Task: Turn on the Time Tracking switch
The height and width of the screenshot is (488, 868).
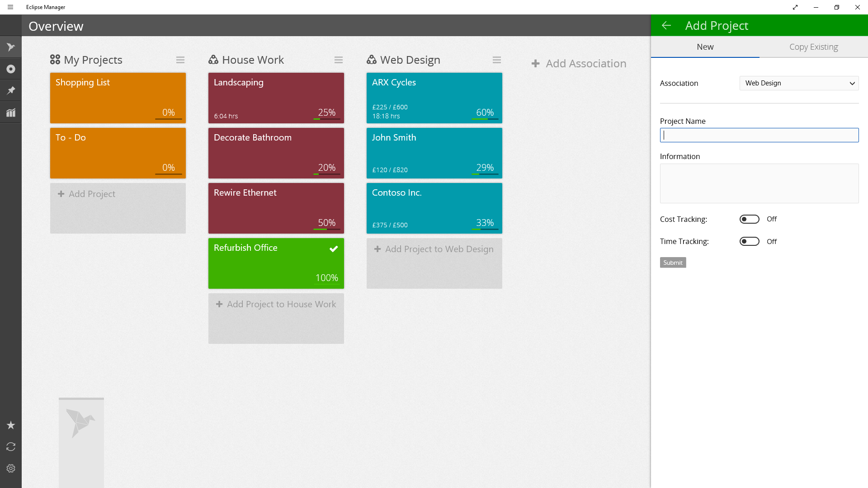Action: (x=749, y=241)
